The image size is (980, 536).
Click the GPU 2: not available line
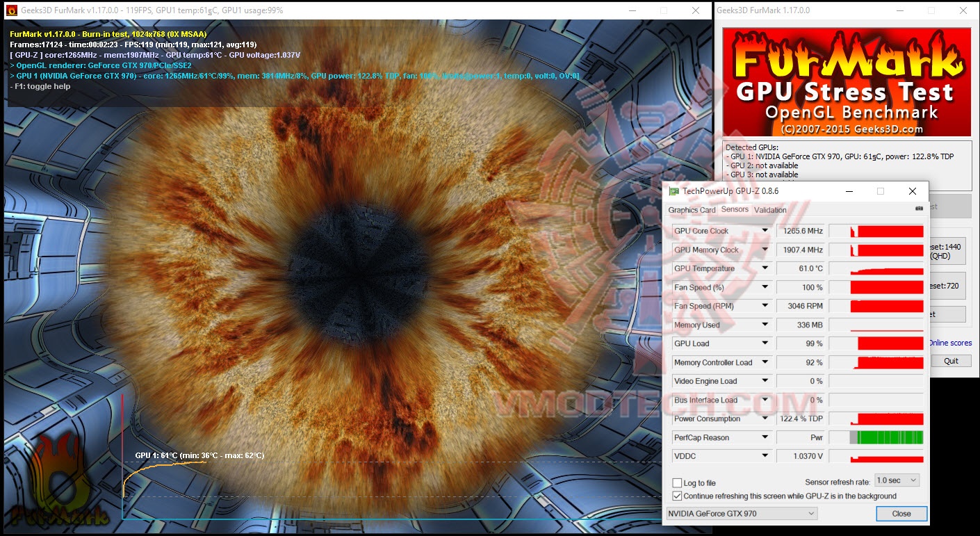point(762,165)
